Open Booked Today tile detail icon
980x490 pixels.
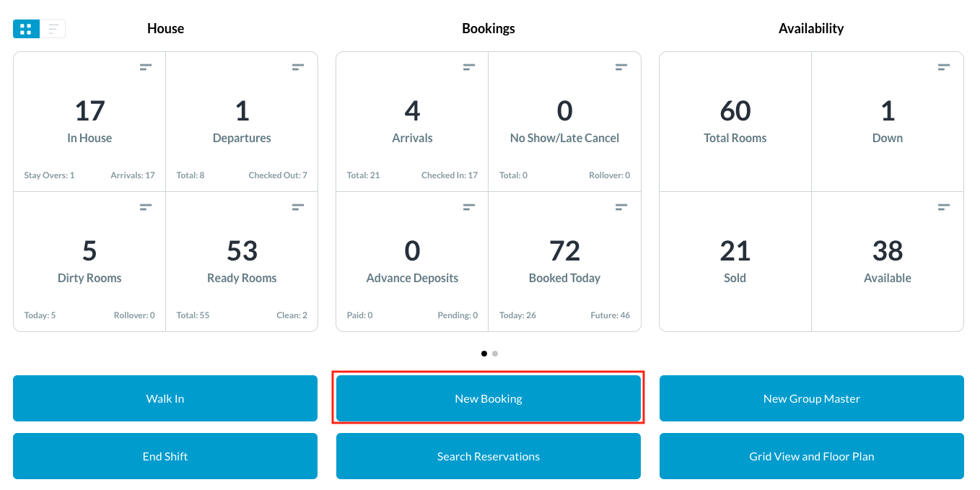(621, 207)
